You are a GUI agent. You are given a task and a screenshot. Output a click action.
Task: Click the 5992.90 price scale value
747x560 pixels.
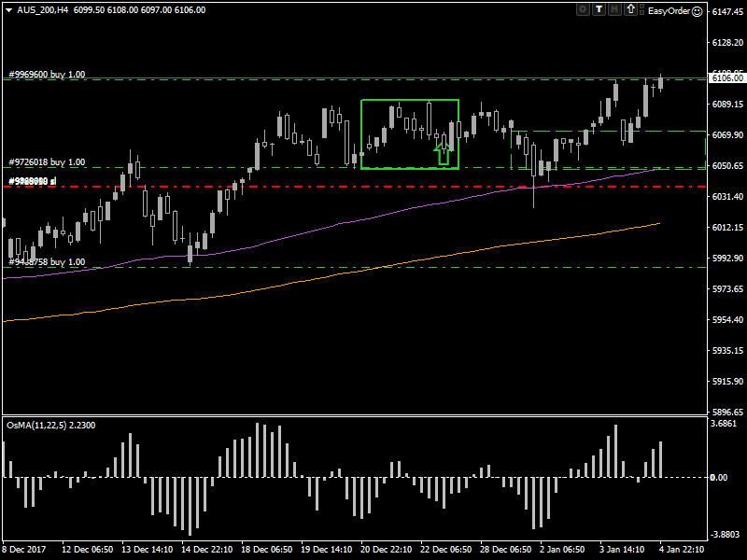[727, 259]
